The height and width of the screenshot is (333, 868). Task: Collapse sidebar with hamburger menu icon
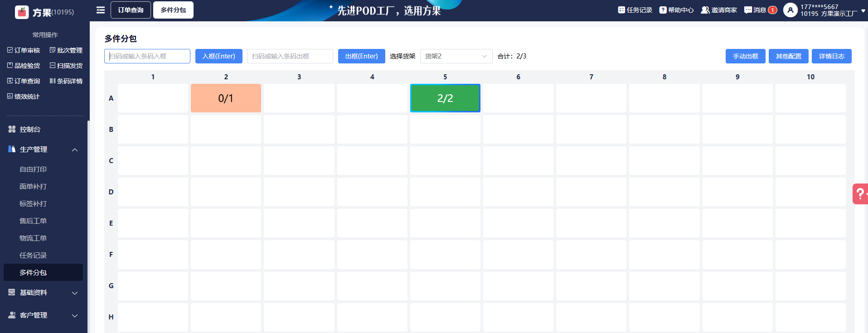[101, 10]
